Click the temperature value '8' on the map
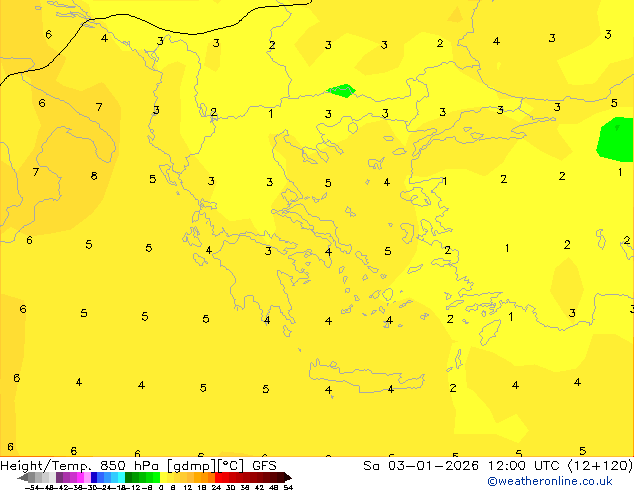The height and width of the screenshot is (490, 634). 94,176
